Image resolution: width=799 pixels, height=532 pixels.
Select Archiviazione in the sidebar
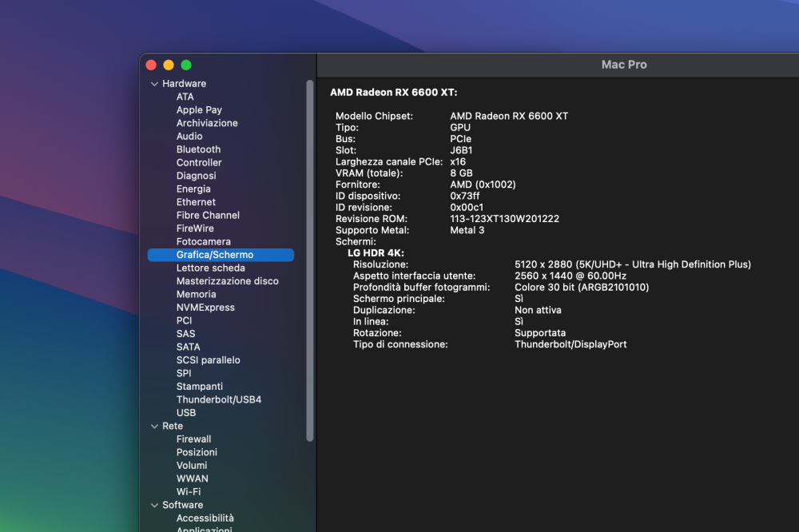[x=207, y=123]
